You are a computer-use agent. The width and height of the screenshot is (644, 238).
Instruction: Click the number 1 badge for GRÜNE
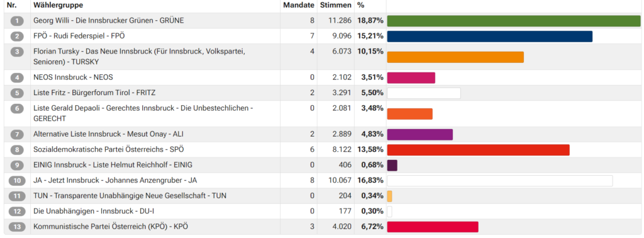pos(17,21)
